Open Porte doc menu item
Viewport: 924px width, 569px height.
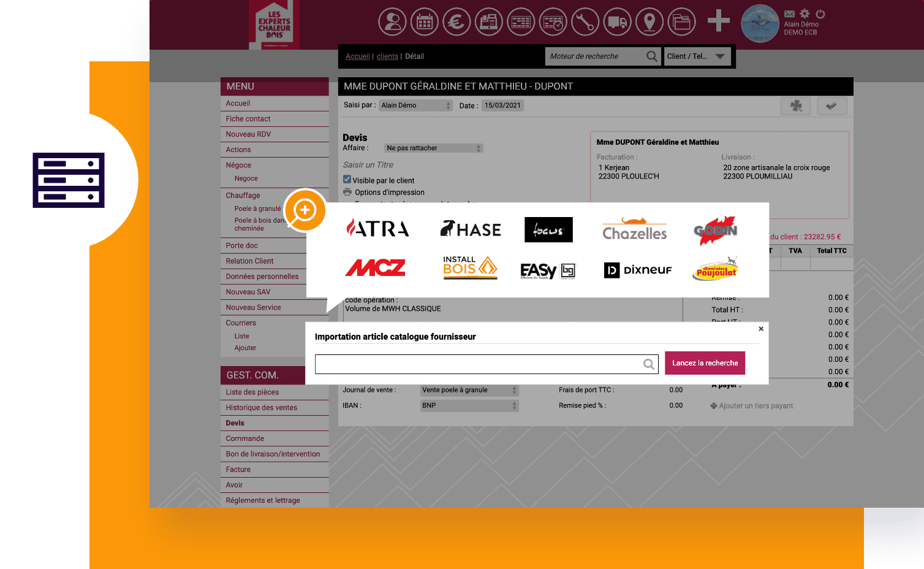point(263,246)
